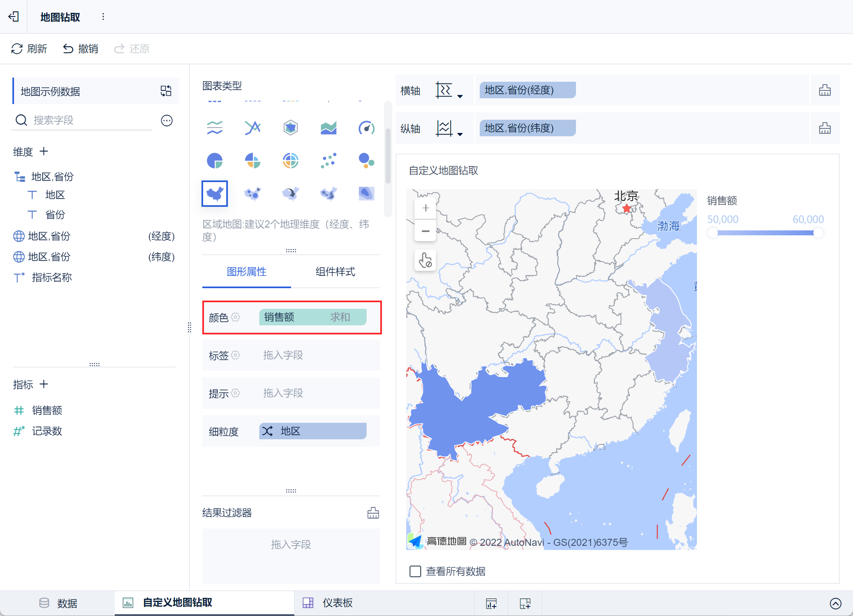853x616 pixels.
Task: Switch to the 组件样式 tab
Action: click(335, 272)
